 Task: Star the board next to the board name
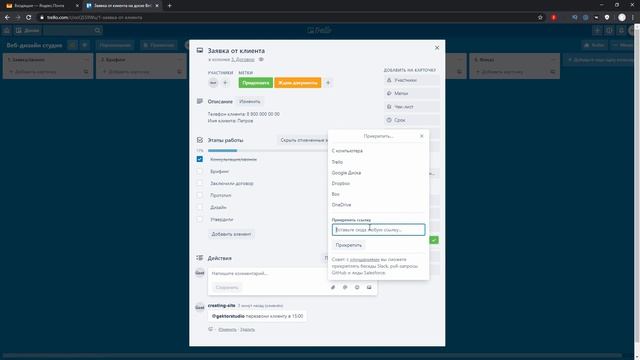pyautogui.click(x=72, y=45)
